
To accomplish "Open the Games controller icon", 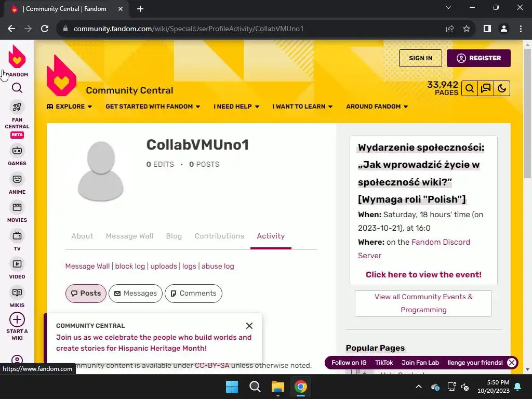I will click(17, 151).
